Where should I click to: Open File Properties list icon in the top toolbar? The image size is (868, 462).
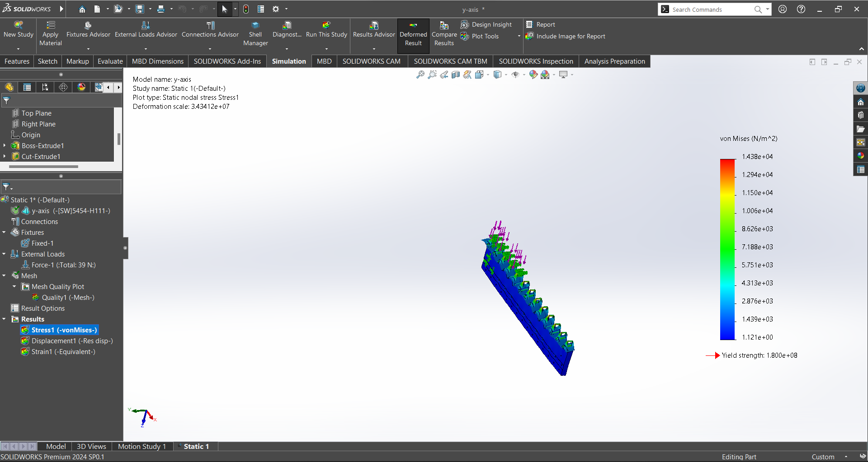point(261,9)
